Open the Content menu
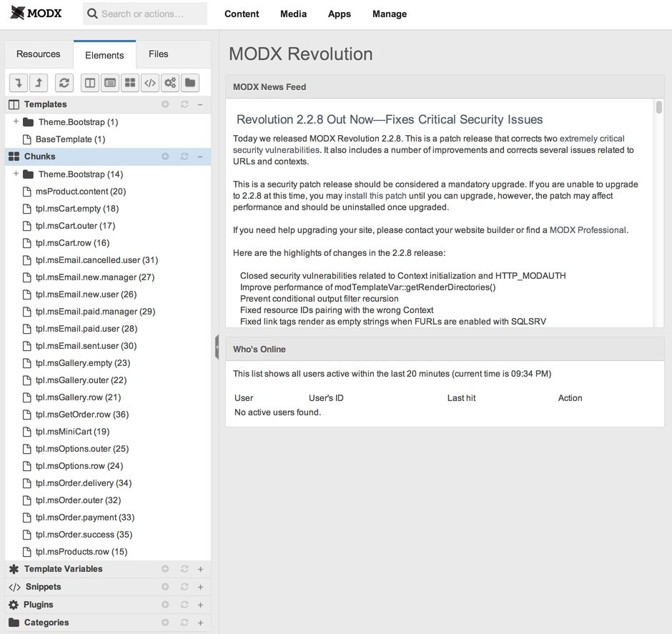This screenshot has height=634, width=672. pyautogui.click(x=242, y=14)
